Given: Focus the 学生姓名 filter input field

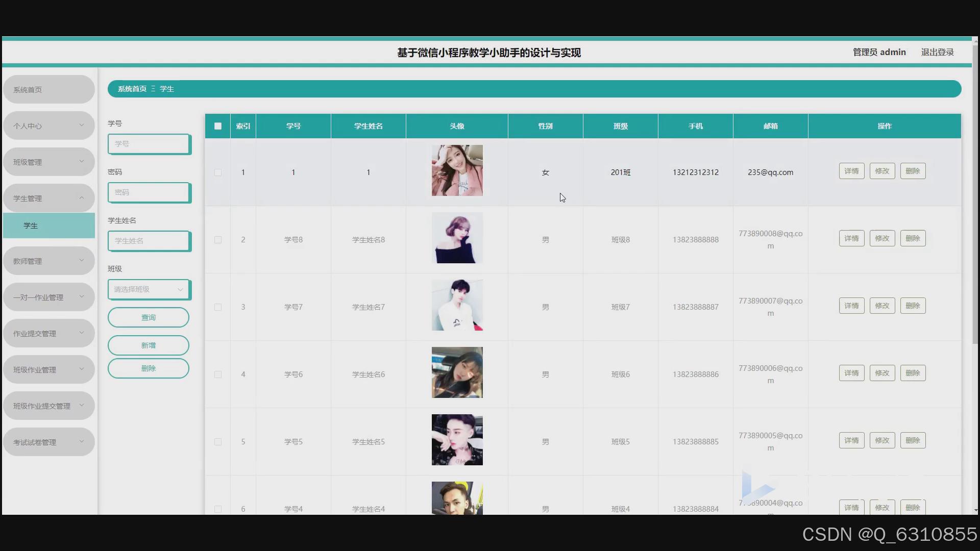Looking at the screenshot, I should click(x=148, y=241).
